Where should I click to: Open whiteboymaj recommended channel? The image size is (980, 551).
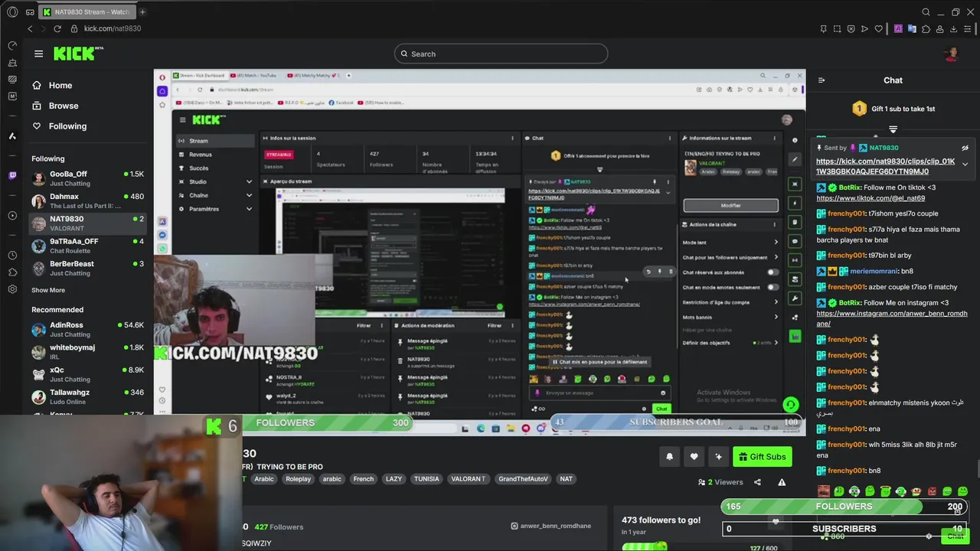point(87,352)
